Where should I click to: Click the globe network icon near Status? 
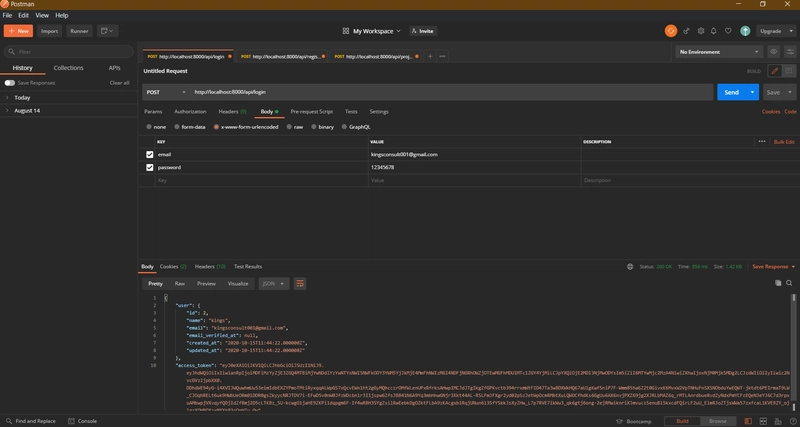point(630,267)
